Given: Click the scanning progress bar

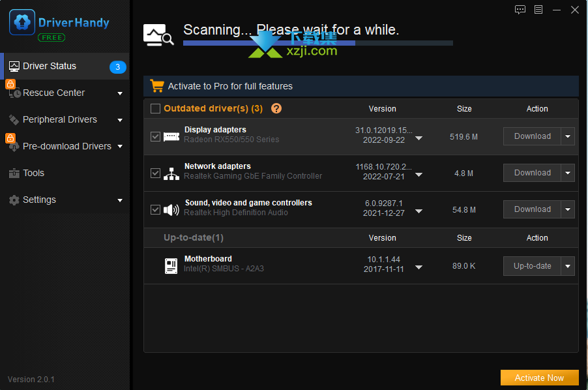Looking at the screenshot, I should click(318, 43).
